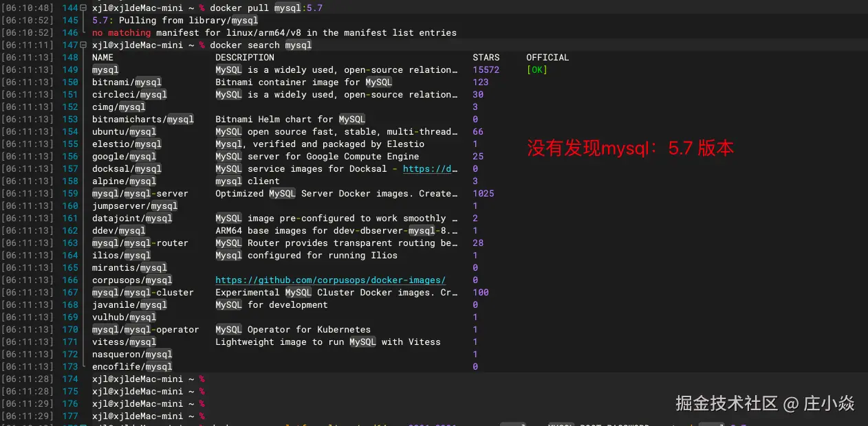Select the bitnami/mysql image name
Image resolution: width=868 pixels, height=426 pixels.
127,82
